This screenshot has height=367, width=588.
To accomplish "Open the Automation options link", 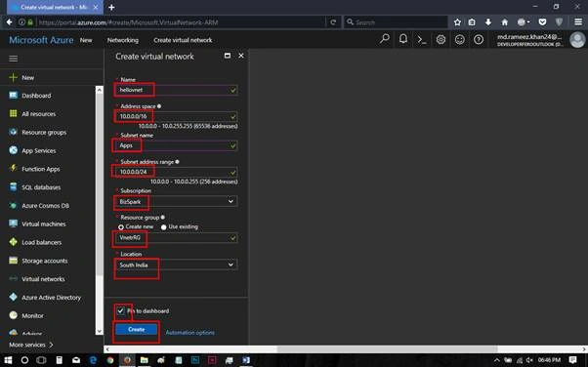I will (x=190, y=332).
